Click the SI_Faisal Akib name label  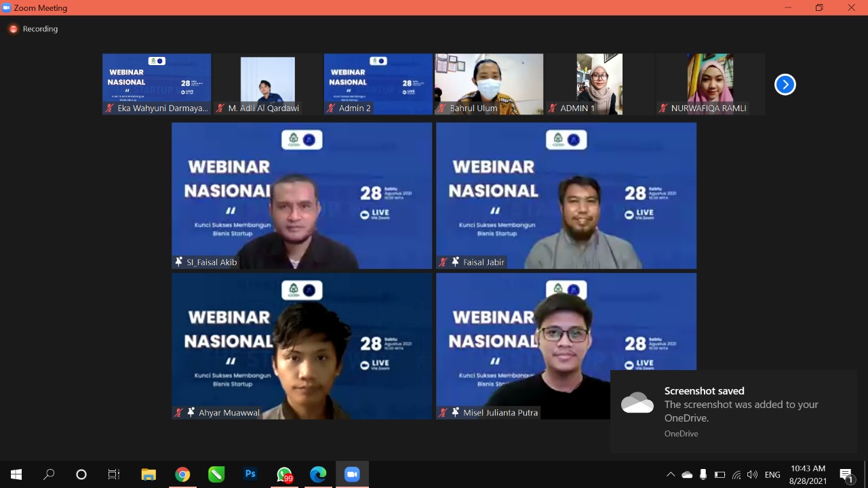click(x=212, y=262)
